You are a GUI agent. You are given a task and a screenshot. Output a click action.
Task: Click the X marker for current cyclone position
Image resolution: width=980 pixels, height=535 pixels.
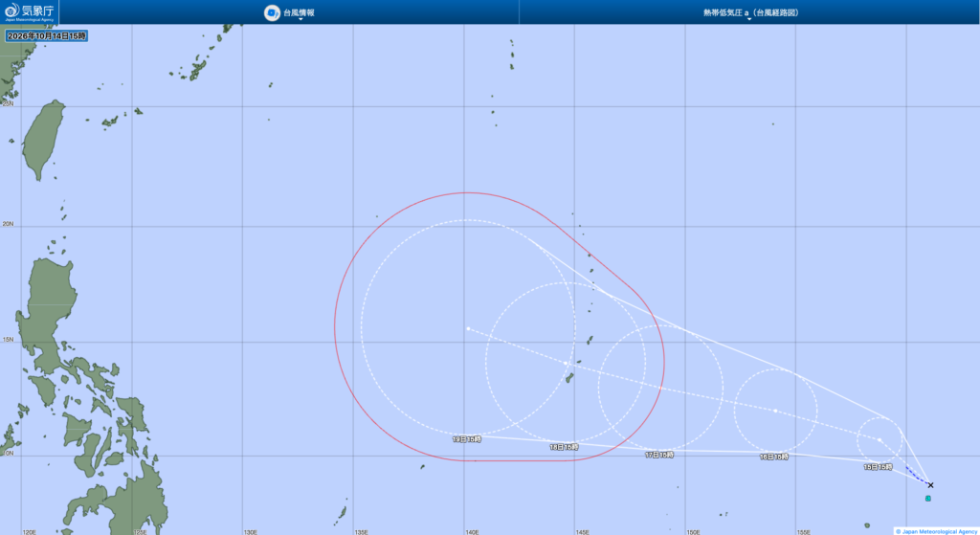[x=930, y=485]
